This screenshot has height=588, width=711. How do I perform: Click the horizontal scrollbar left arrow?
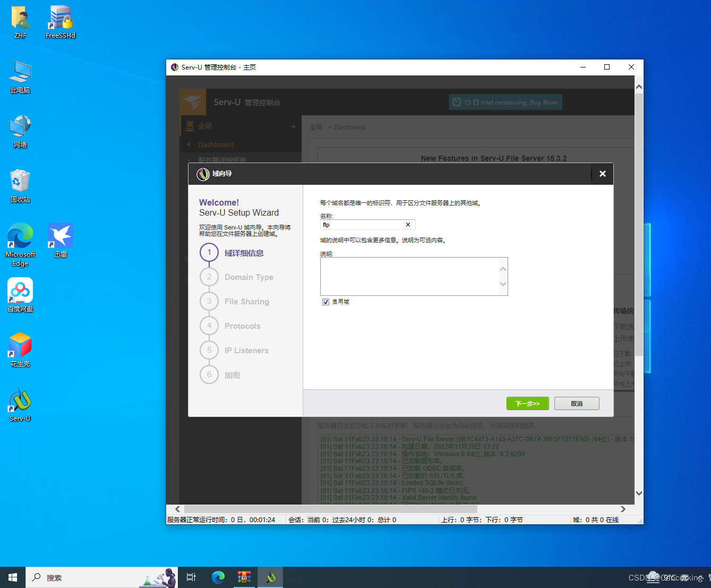coord(178,509)
